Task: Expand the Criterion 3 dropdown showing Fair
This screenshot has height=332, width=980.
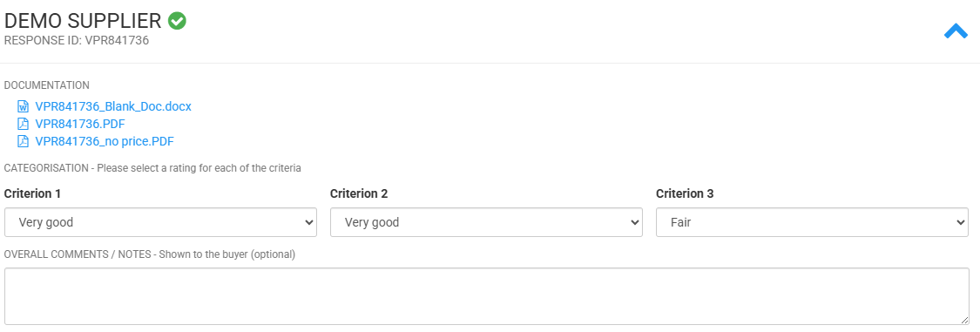Action: click(x=812, y=222)
